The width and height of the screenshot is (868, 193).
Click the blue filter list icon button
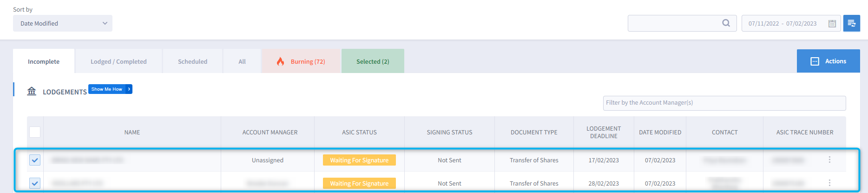pyautogui.click(x=851, y=23)
